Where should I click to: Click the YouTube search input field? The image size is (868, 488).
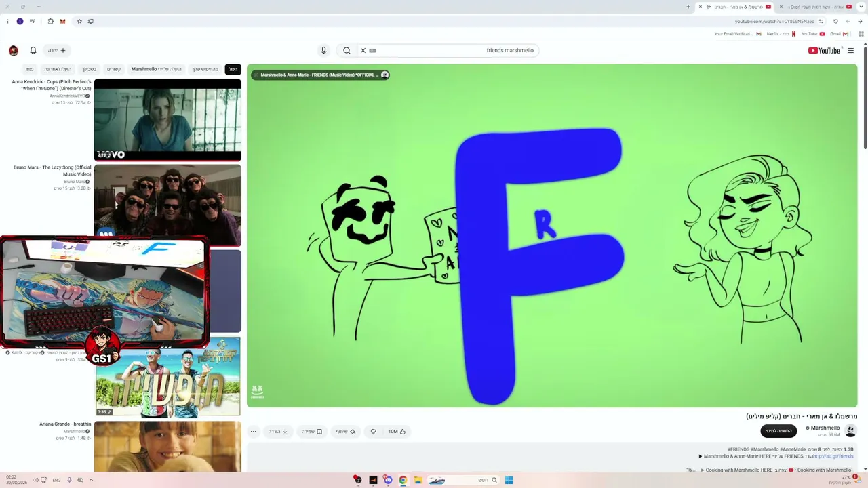coord(454,50)
